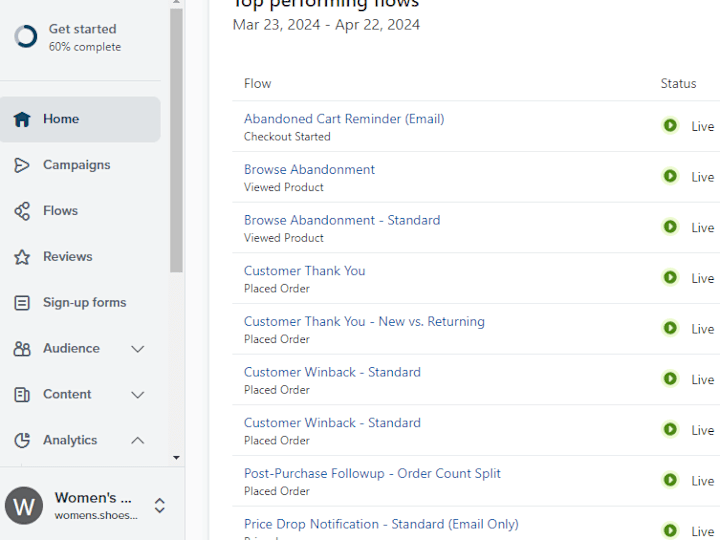Click the date range Mar 23 - Apr 22, 2024
720x540 pixels.
coord(326,25)
